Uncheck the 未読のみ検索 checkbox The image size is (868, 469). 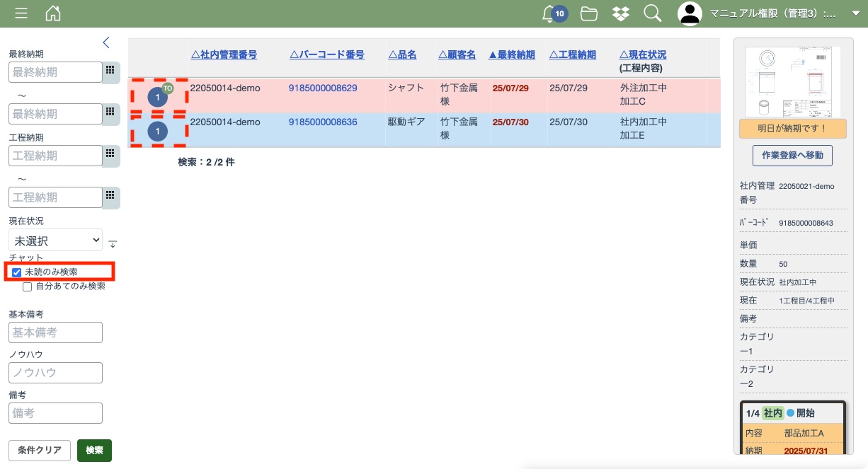pos(17,272)
